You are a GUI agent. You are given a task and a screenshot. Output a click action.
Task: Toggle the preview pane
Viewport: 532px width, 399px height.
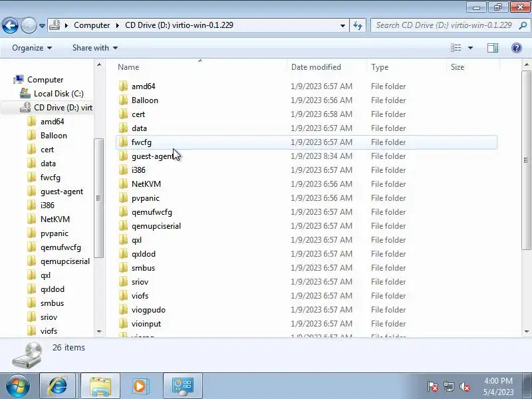point(493,48)
